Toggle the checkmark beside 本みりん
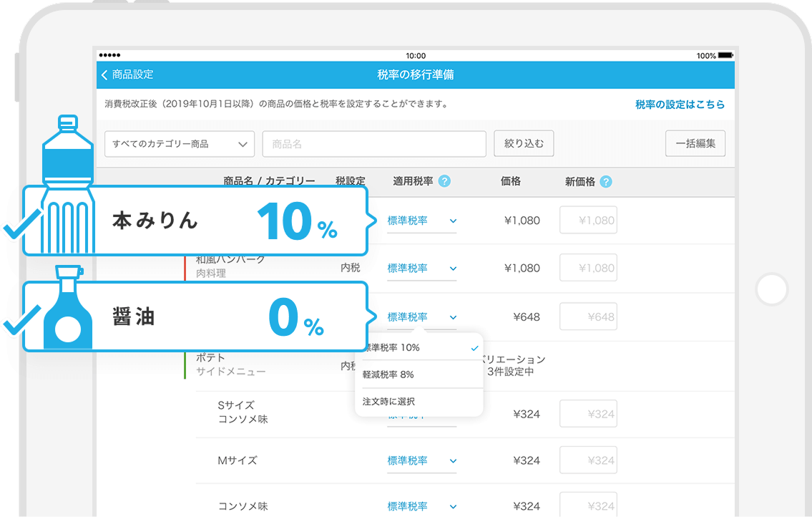812x517 pixels. [14, 230]
